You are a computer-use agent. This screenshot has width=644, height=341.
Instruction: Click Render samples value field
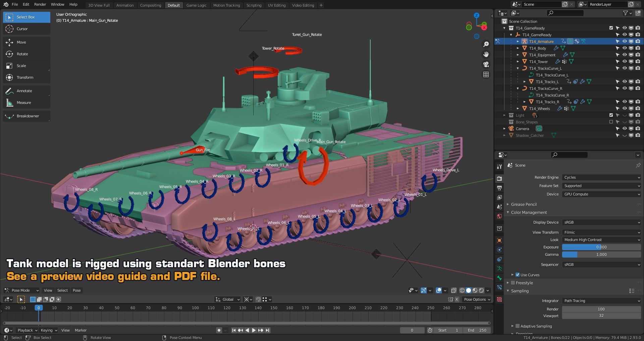(x=602, y=309)
